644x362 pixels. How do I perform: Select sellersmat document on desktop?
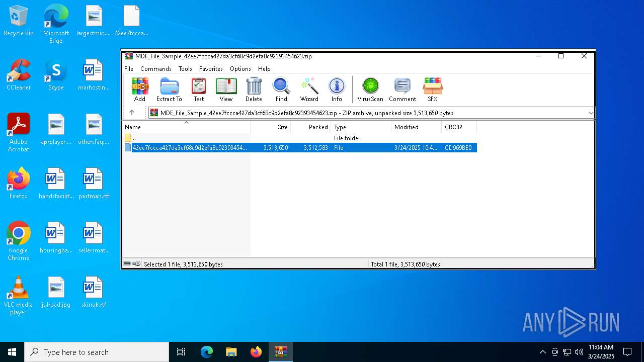[94, 238]
